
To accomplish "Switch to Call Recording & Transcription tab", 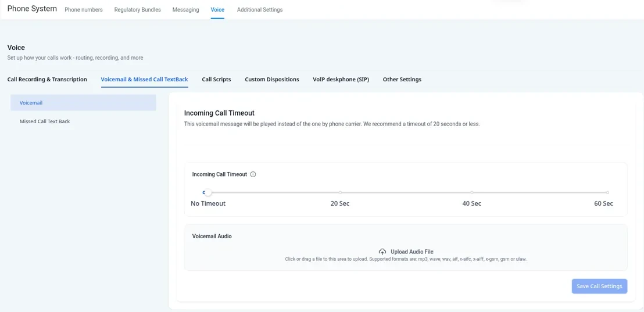I will coord(47,79).
